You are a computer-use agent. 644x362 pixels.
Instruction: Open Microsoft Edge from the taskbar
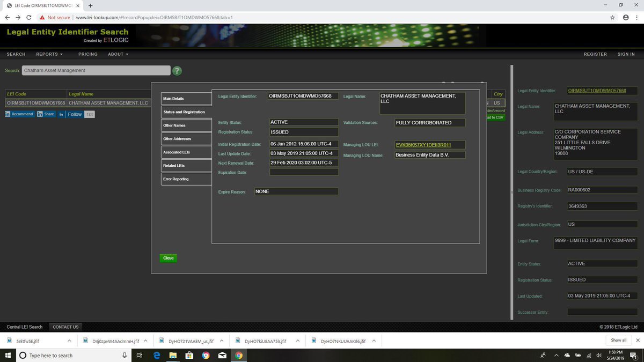coord(157,355)
